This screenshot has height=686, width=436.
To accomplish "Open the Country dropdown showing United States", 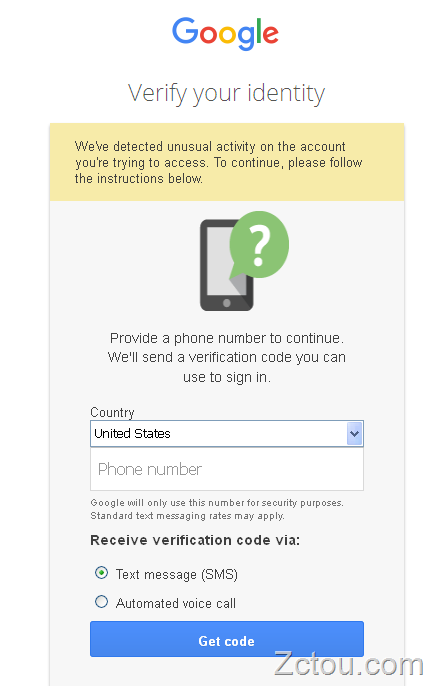I will (x=227, y=434).
